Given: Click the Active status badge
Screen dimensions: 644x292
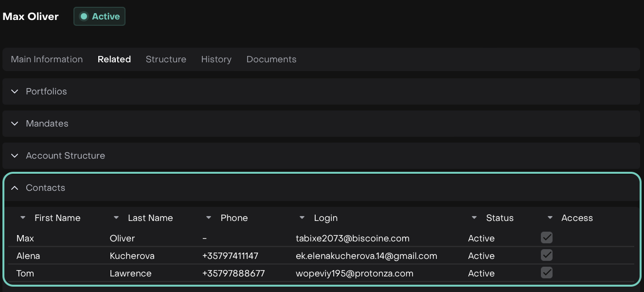Looking at the screenshot, I should pyautogui.click(x=100, y=17).
